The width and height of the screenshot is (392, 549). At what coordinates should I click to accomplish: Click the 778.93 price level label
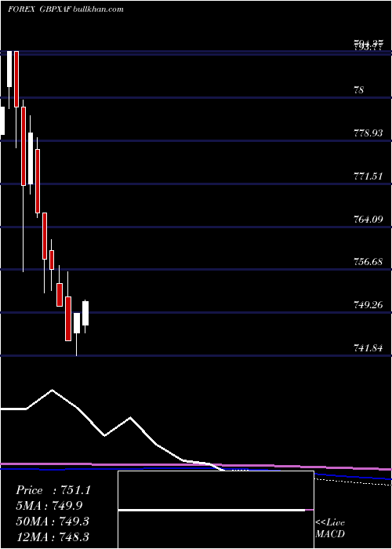[368, 133]
